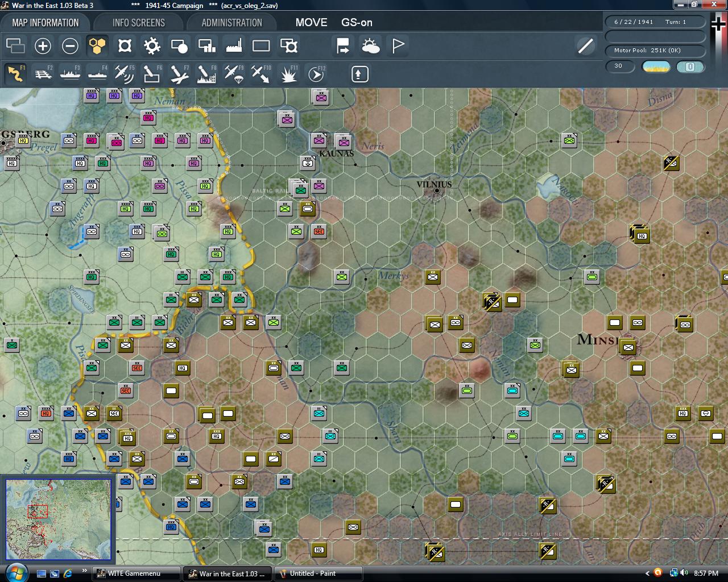Image resolution: width=728 pixels, height=582 pixels.
Task: Toggle the factory locations icon
Action: click(234, 45)
